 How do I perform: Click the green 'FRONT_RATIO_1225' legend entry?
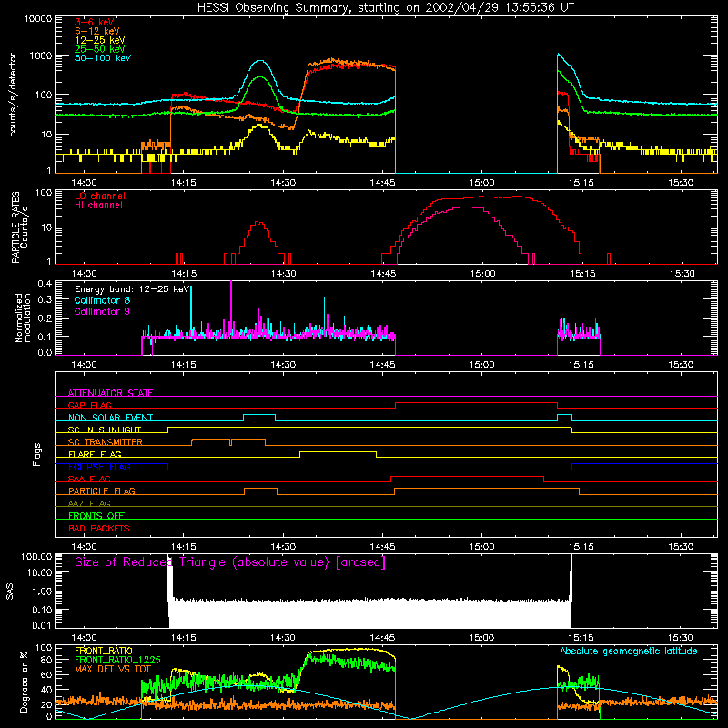[x=117, y=660]
